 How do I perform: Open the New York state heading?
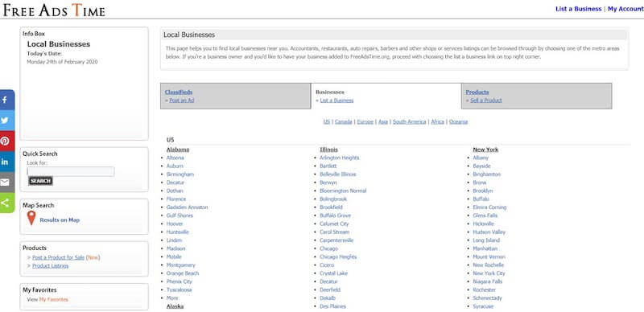pos(485,150)
